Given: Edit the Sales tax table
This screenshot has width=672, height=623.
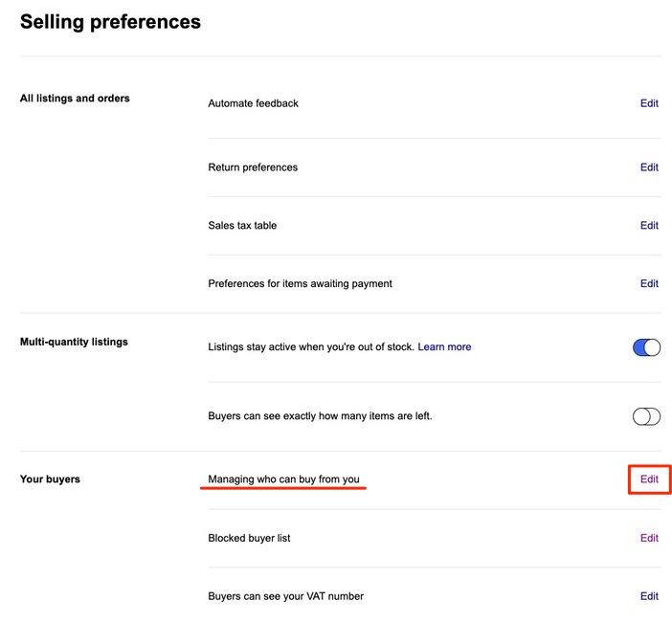Looking at the screenshot, I should pos(649,226).
